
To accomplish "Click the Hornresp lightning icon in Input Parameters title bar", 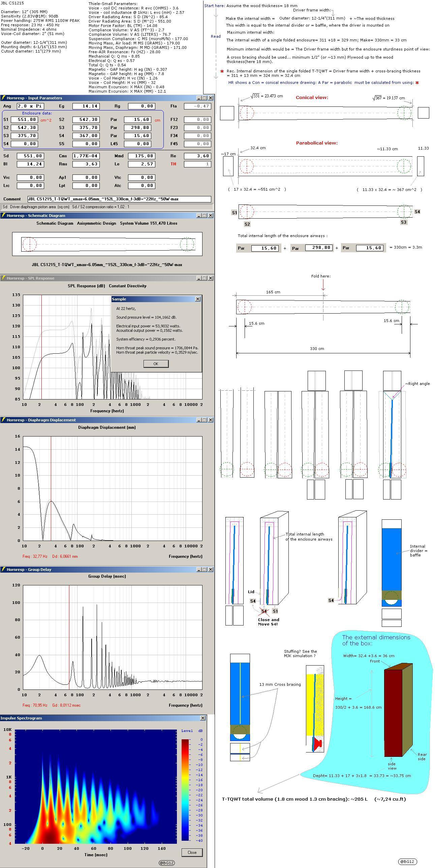I will [x=3, y=98].
